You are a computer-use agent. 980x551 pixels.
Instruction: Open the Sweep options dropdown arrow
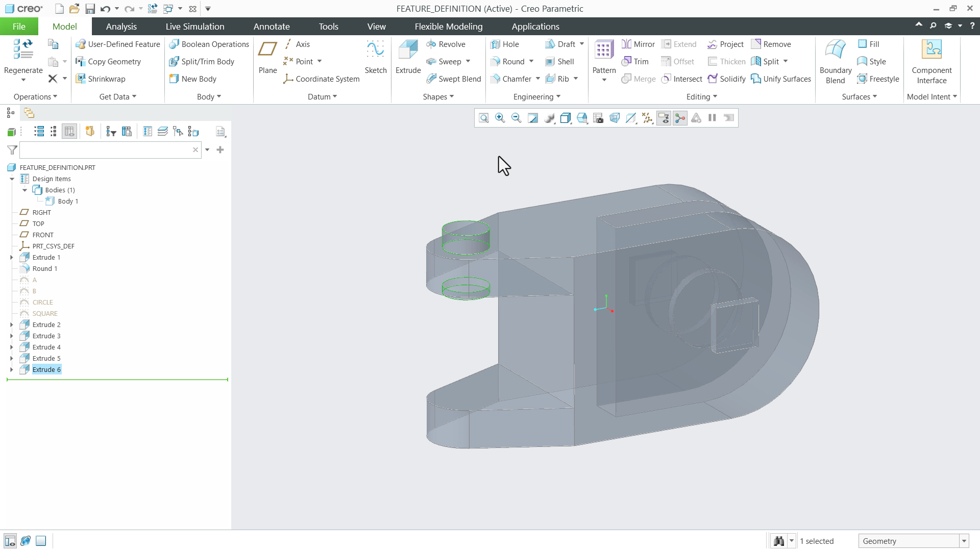coord(468,62)
